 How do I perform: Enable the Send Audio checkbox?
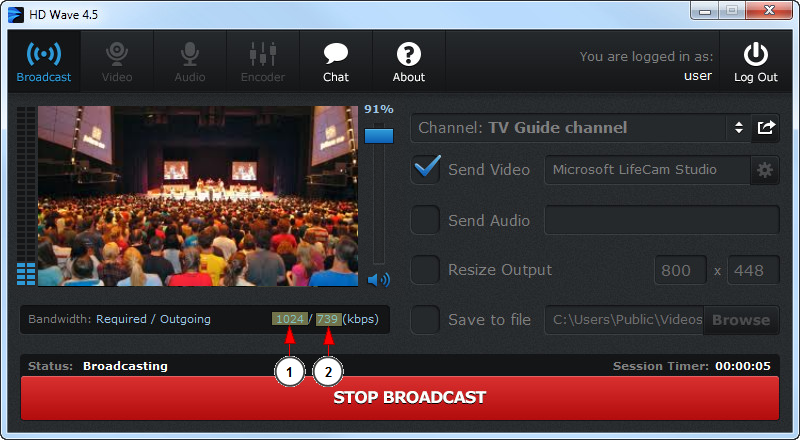426,220
